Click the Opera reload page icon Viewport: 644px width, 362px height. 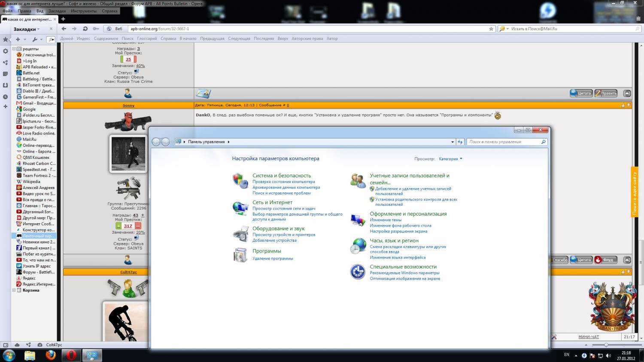[85, 29]
